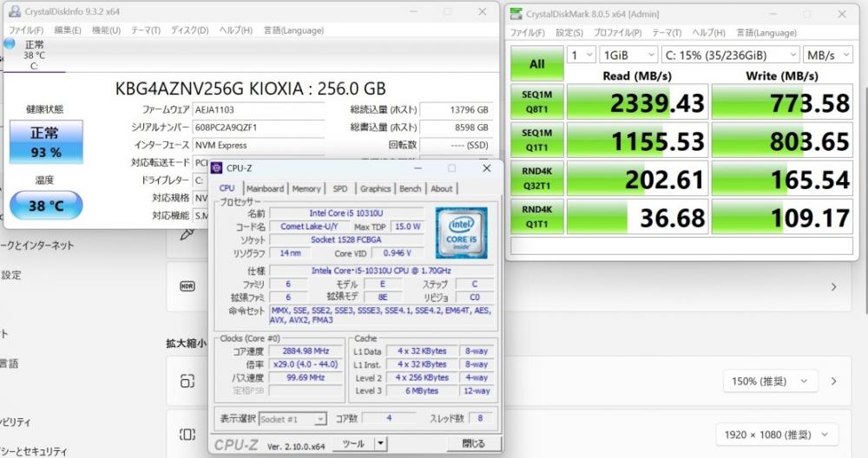Image resolution: width=868 pixels, height=458 pixels.
Task: Click the 閉じる button in CPU-Z
Action: click(473, 443)
